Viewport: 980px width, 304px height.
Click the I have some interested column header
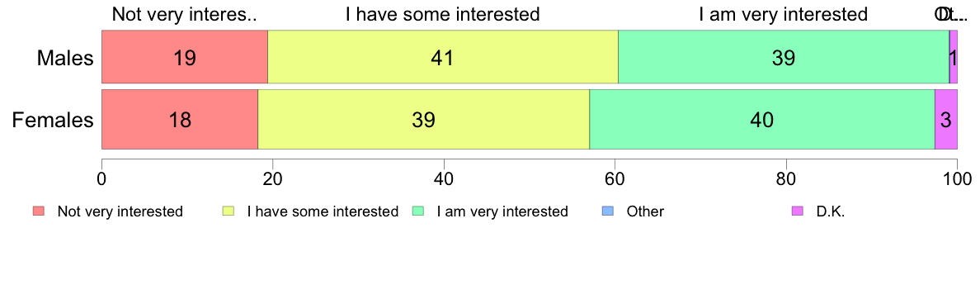click(x=443, y=14)
